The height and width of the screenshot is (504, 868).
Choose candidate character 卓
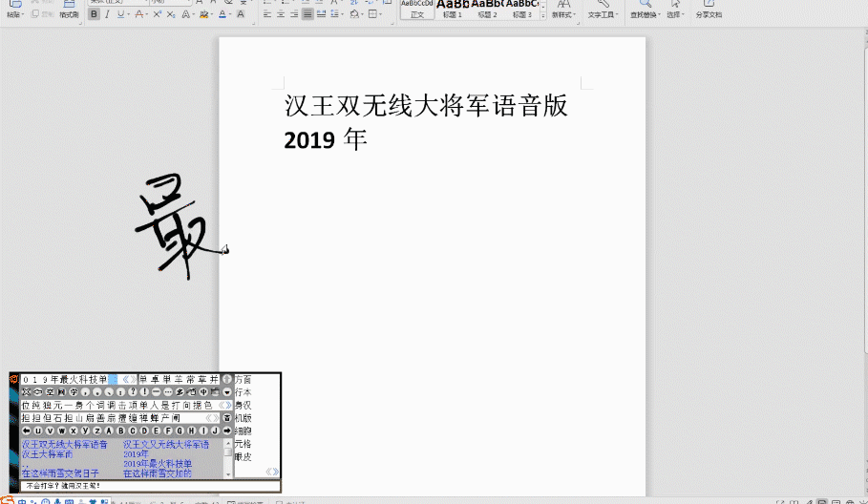click(155, 380)
